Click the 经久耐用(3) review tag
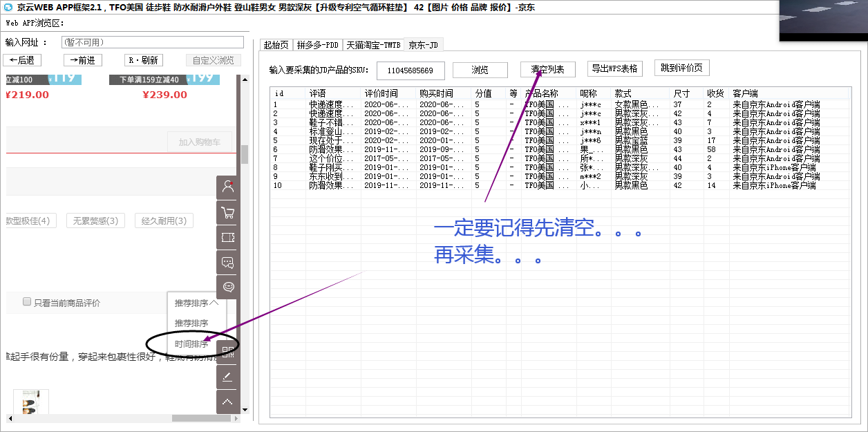The image size is (868, 432). [164, 221]
